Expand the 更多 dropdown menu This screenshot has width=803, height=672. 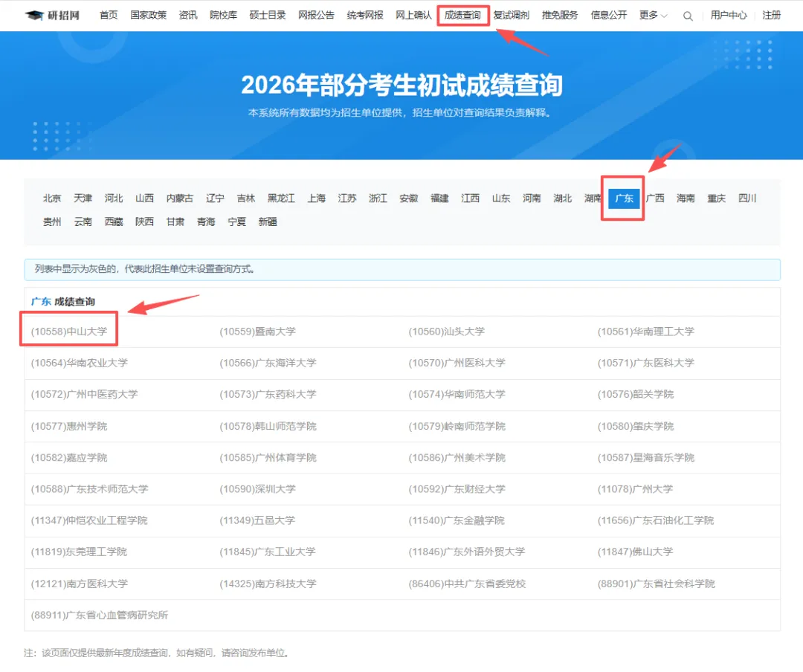(653, 16)
